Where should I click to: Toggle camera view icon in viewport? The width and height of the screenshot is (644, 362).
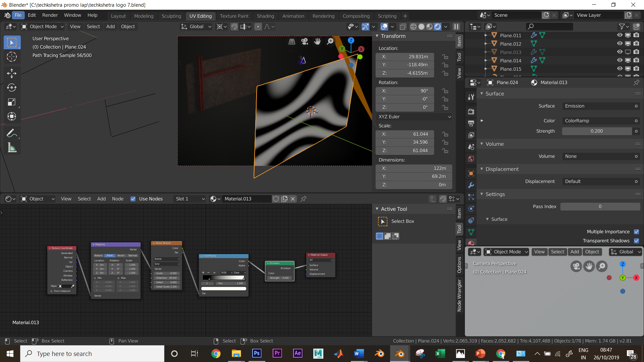click(x=305, y=41)
